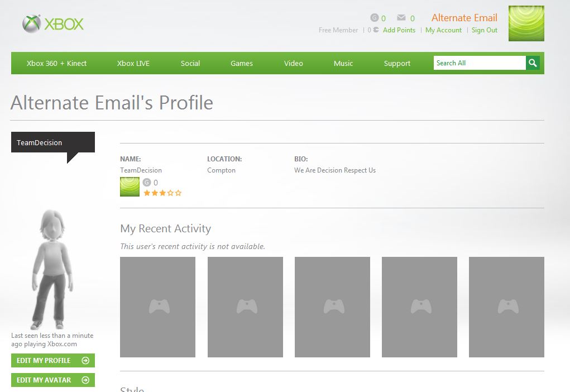Screen dimensions: 570x392
Task: Click the Add Points link
Action: click(x=399, y=30)
